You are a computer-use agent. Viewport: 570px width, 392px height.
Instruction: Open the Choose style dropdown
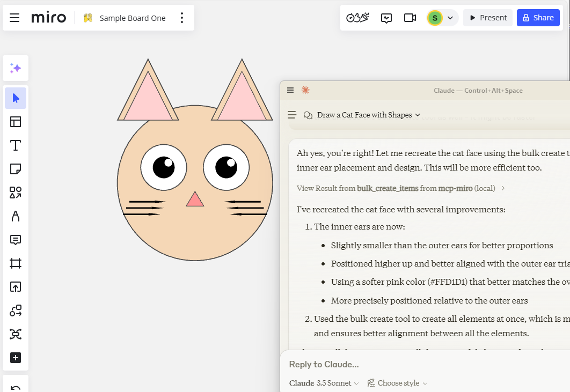[x=397, y=383]
